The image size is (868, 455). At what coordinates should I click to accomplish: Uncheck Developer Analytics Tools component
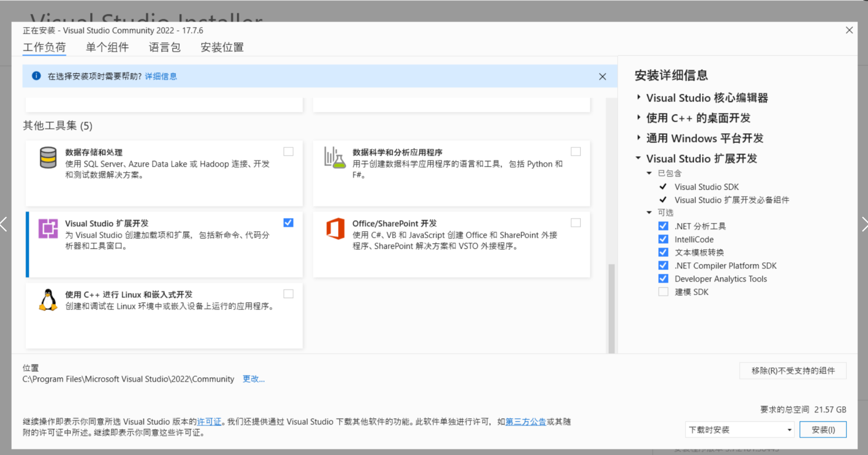click(663, 279)
